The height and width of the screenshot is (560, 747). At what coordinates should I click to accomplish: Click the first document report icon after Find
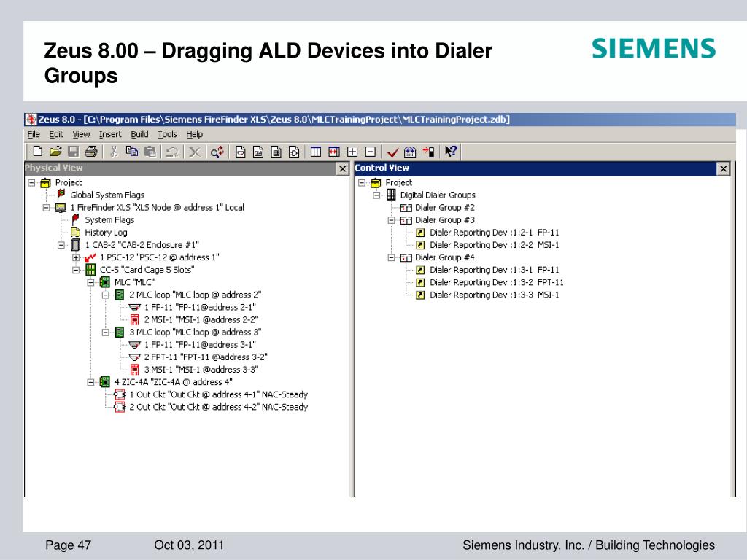coord(241,152)
